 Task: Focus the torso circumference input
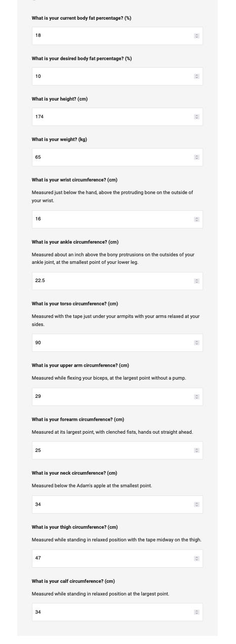[x=117, y=343]
